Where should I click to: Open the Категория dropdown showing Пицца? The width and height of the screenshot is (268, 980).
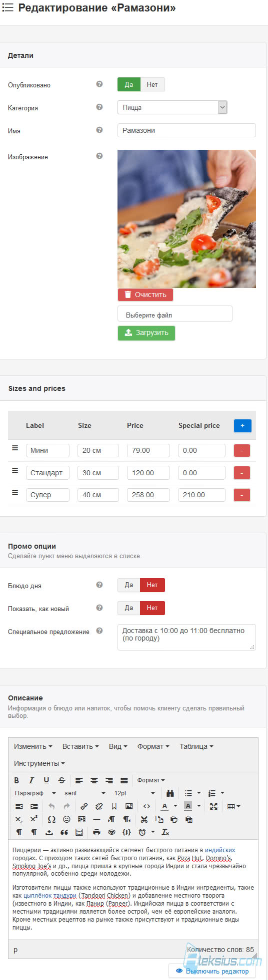[172, 107]
